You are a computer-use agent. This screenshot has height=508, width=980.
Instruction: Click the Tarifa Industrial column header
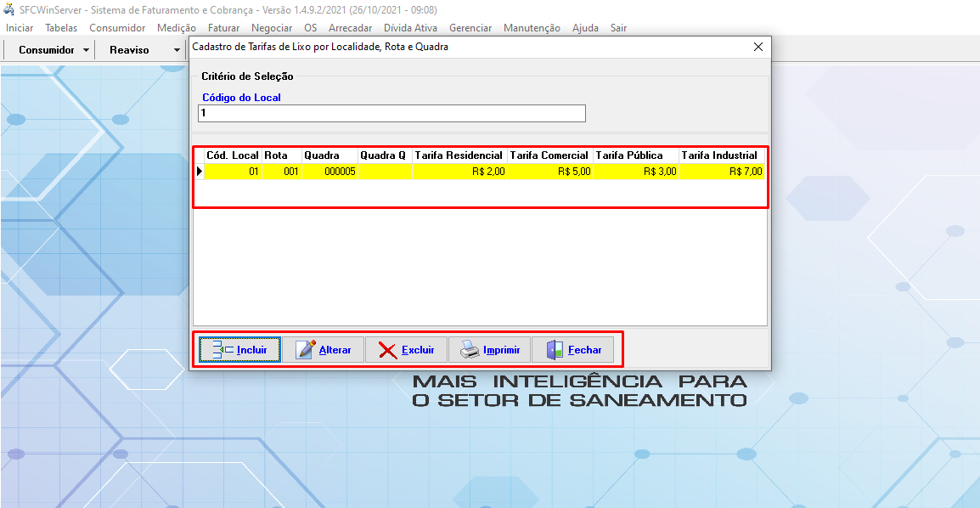(x=718, y=155)
